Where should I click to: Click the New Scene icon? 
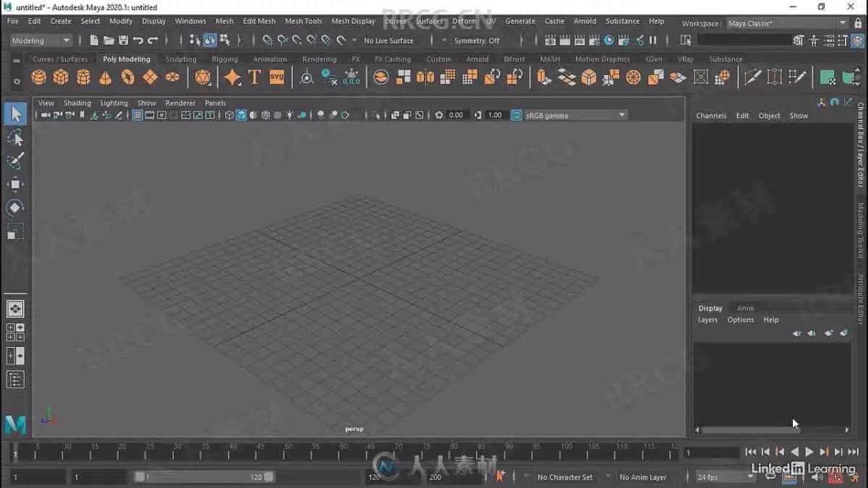(94, 40)
